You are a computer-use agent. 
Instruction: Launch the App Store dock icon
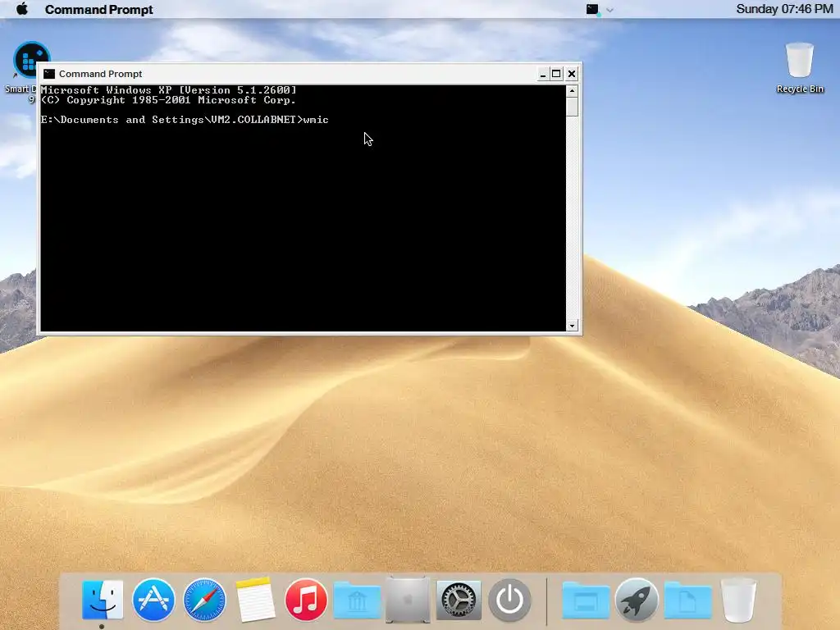click(153, 600)
